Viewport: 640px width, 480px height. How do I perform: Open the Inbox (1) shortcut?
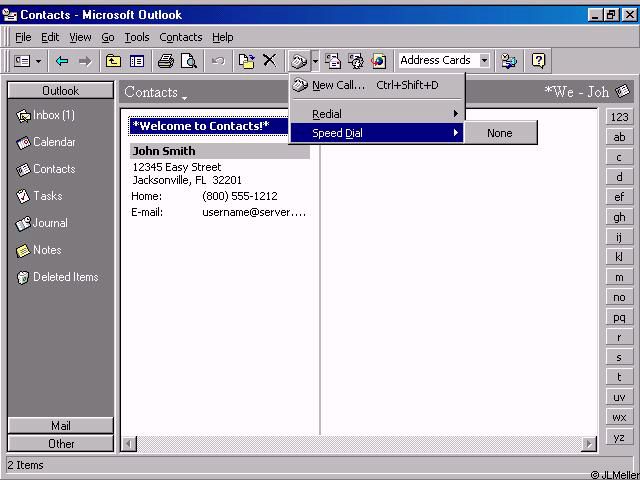pos(46,116)
